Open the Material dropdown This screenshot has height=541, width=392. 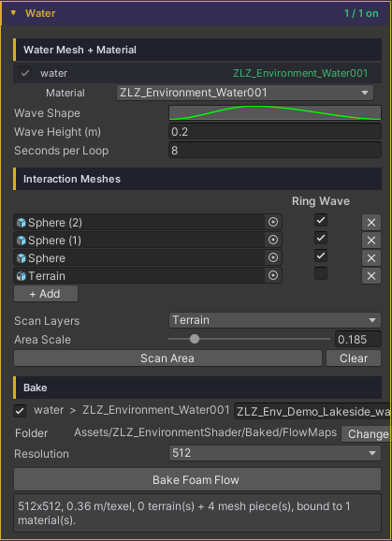[x=245, y=93]
